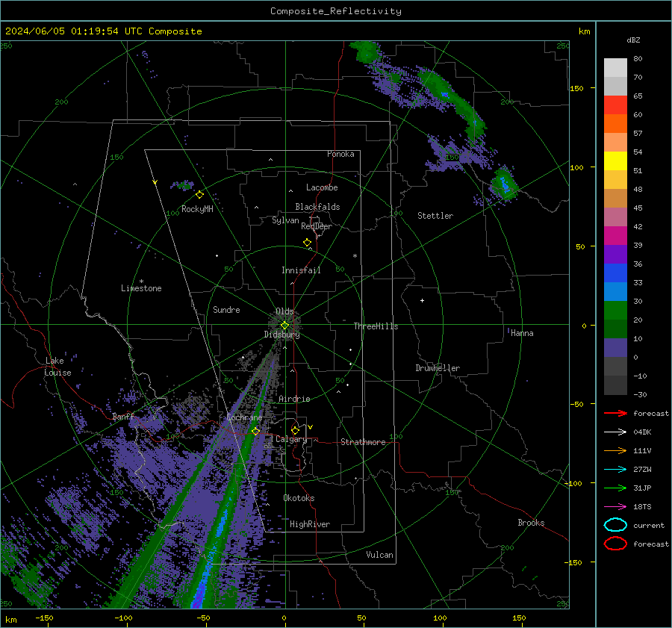Image resolution: width=672 pixels, height=628 pixels.
Task: Click the Sundre town label
Action: (226, 310)
